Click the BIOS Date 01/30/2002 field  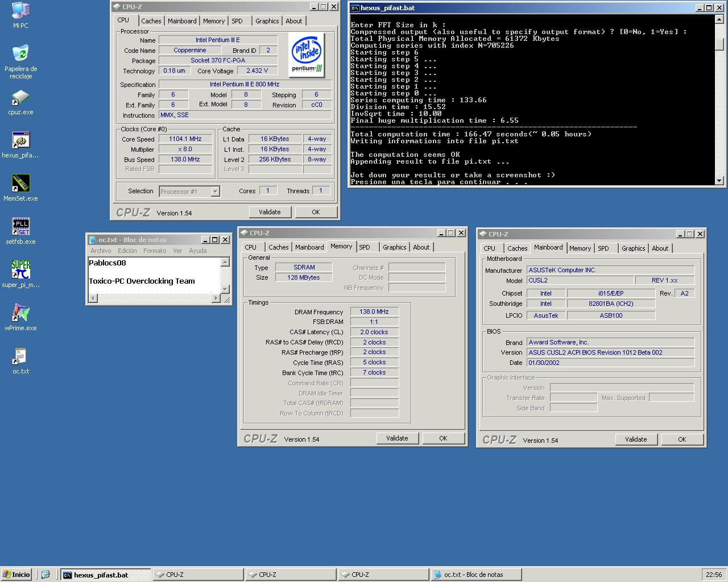(610, 362)
